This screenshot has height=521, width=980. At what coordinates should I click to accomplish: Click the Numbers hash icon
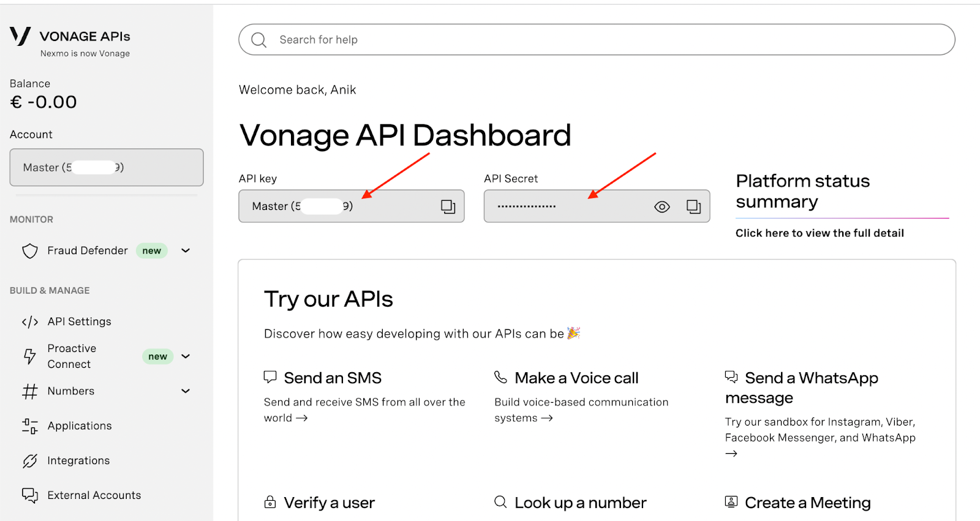click(30, 391)
